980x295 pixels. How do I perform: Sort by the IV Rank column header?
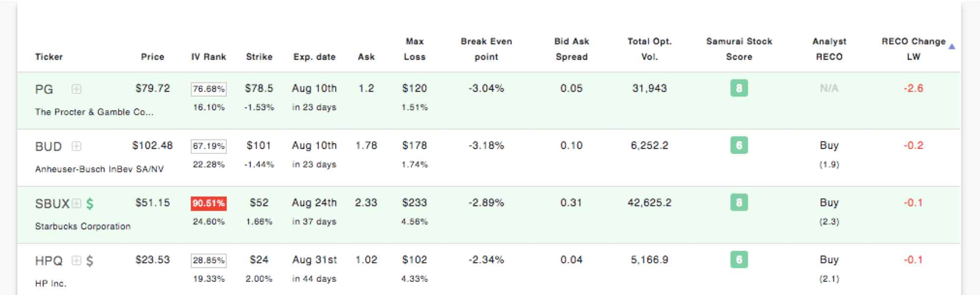pyautogui.click(x=208, y=57)
